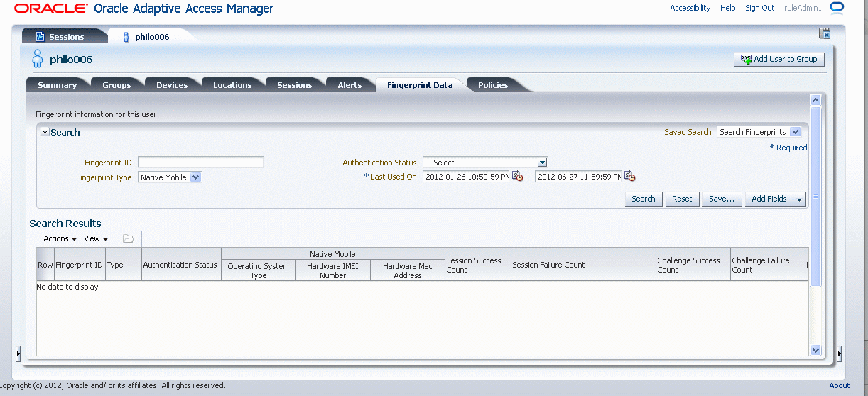Select the Fingerprint Data tab

tap(420, 85)
